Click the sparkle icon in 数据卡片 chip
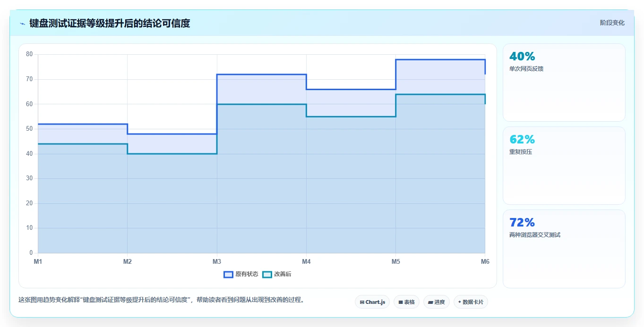Screen dimensions: 644x327 [460, 302]
